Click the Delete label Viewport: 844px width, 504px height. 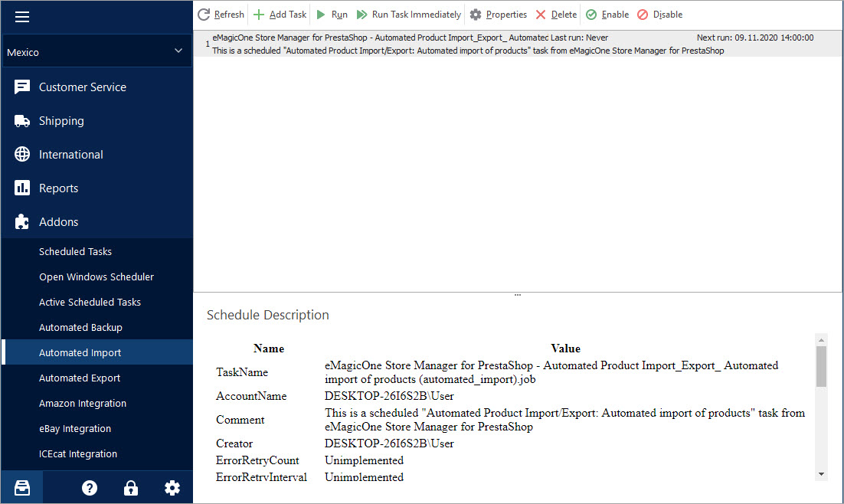coord(564,15)
